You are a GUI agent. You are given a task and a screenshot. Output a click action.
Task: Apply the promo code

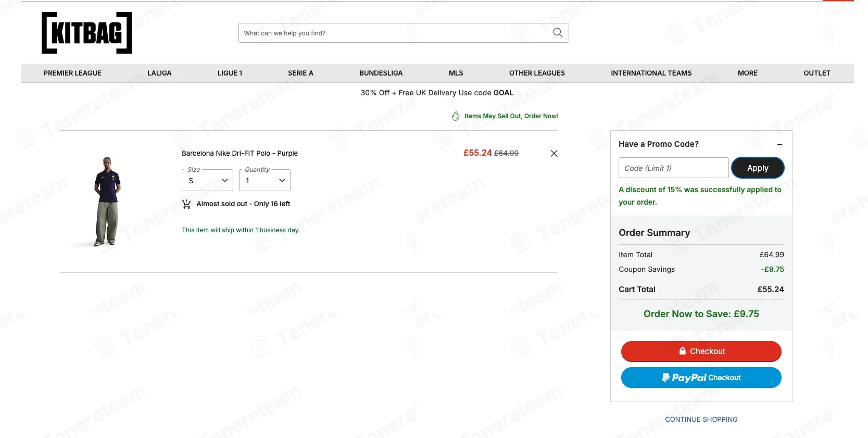point(758,168)
